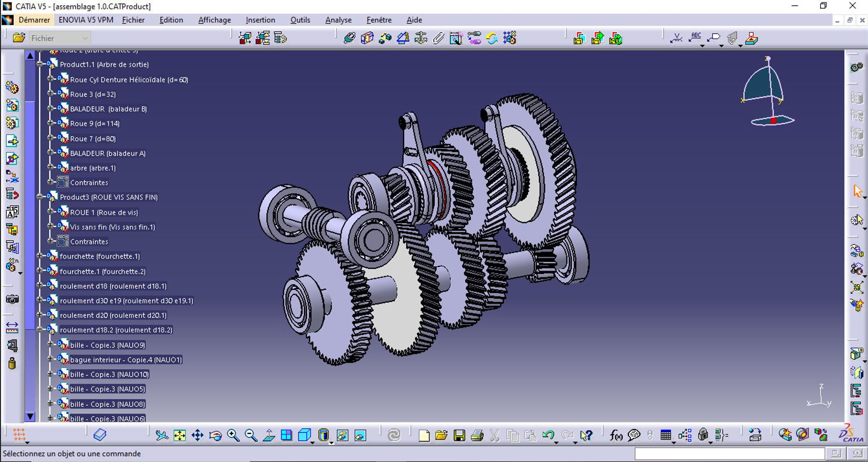Toggle the Hide/Show icon in bottom toolbar
This screenshot has width=868, height=462.
pyautogui.click(x=342, y=435)
